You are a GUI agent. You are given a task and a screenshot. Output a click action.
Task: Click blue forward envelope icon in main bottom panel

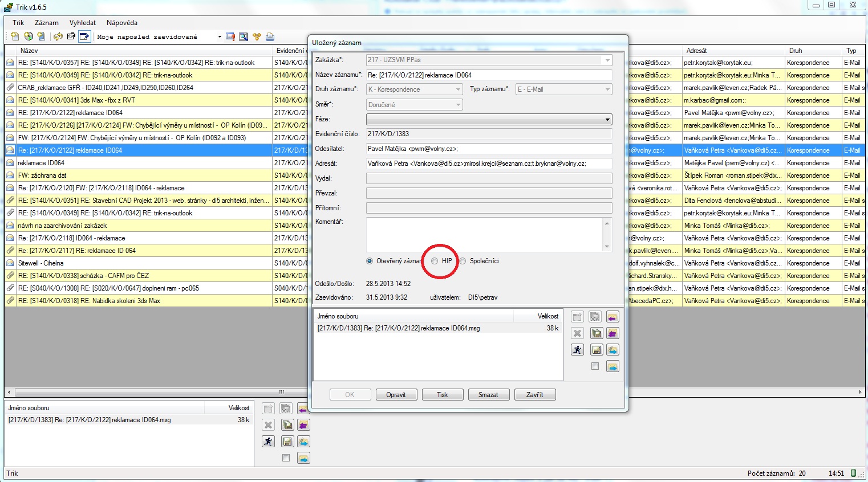[x=303, y=458]
